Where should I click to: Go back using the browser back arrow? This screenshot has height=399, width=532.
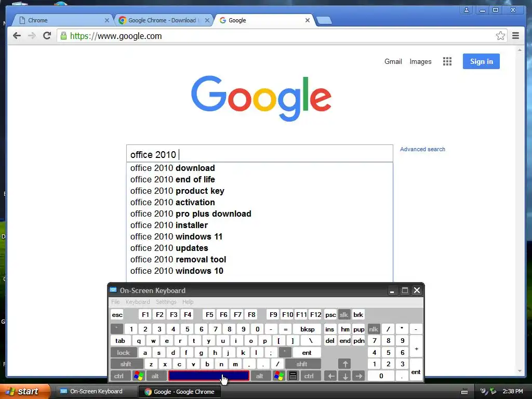point(17,36)
